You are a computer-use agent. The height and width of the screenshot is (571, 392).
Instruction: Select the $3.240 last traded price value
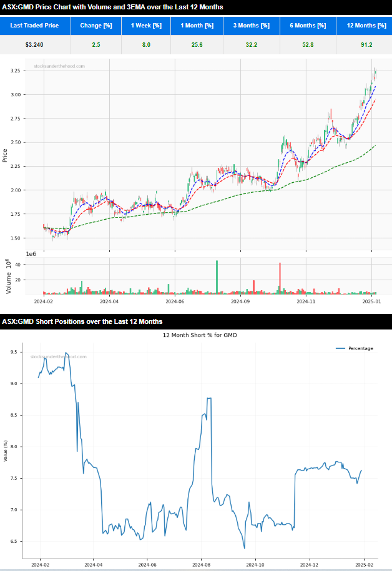34,45
